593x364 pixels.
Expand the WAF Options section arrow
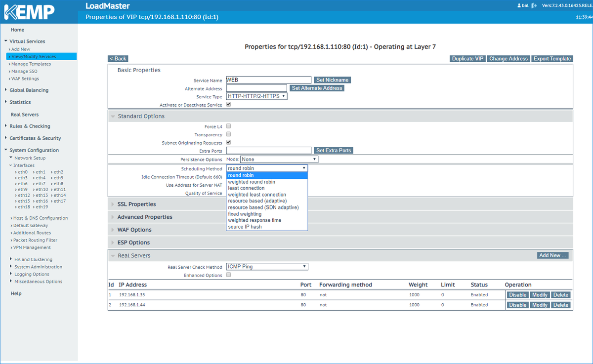tap(113, 230)
